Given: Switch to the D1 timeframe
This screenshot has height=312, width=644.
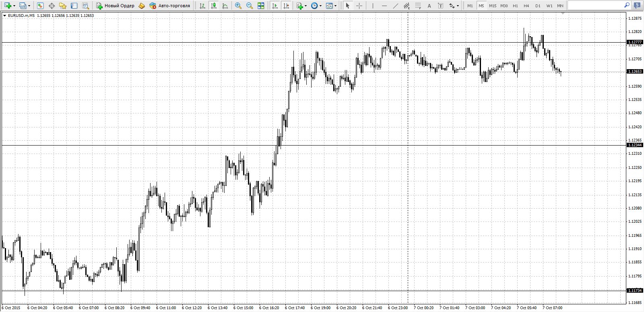Looking at the screenshot, I should (538, 6).
